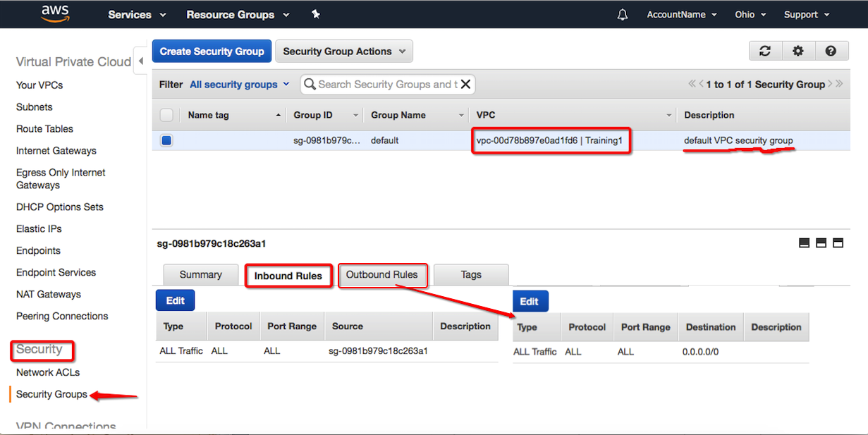Expand the Services dropdown menu
Viewport: 868px width, 435px height.
click(x=137, y=15)
